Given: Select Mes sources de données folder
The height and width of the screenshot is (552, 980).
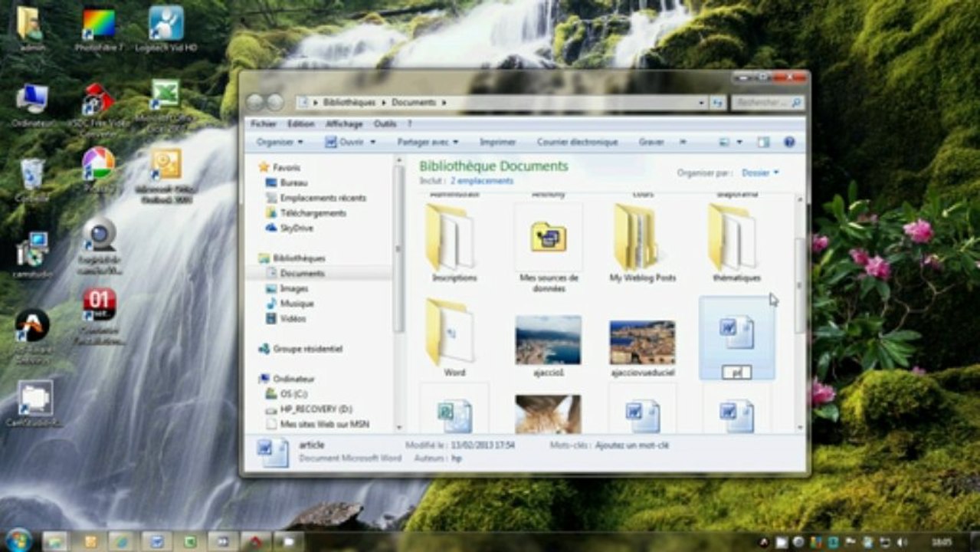Looking at the screenshot, I should tap(549, 248).
